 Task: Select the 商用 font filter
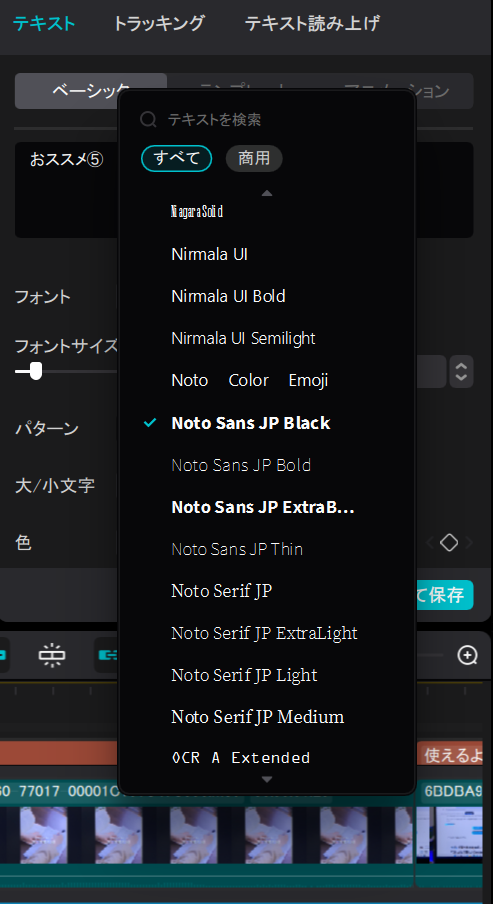[254, 158]
